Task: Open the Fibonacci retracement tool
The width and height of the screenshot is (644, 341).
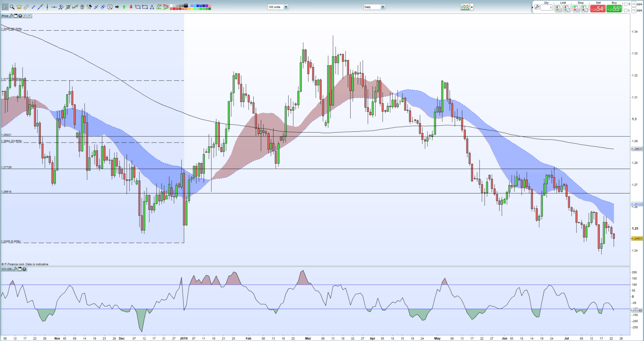Action: 68,7
